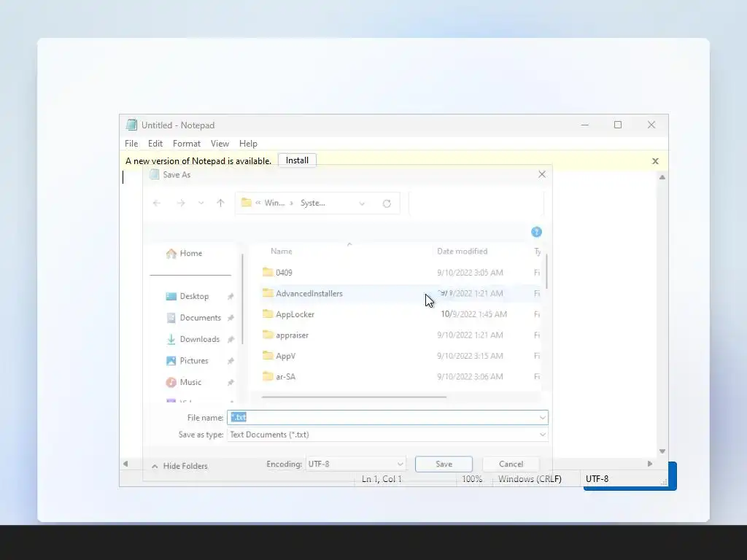Click the folder icon in address bar
Screen dimensions: 747x560
pos(246,203)
